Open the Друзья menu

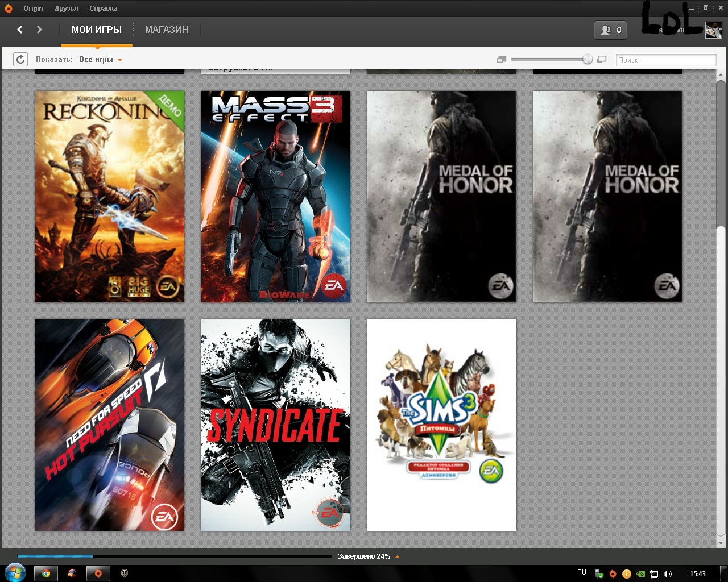pos(67,9)
